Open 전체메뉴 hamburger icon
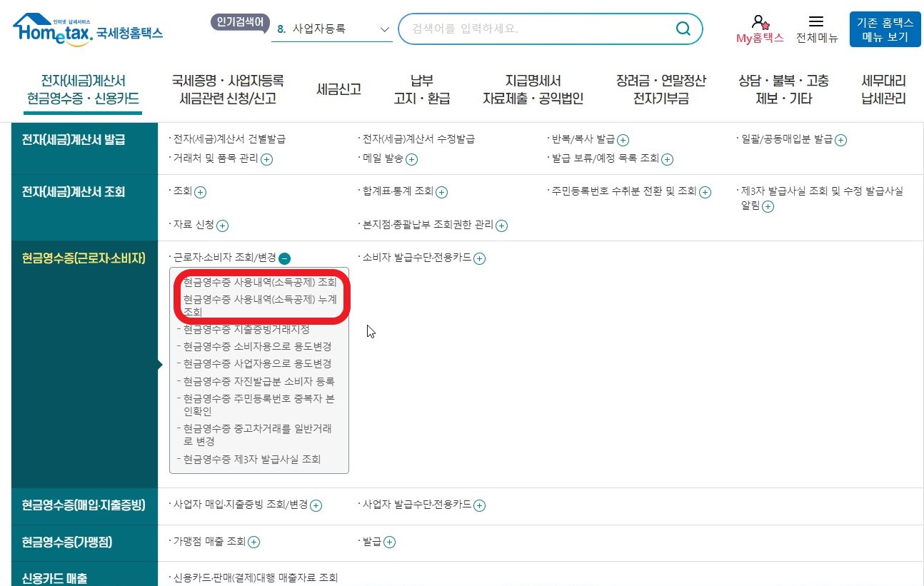 (816, 22)
